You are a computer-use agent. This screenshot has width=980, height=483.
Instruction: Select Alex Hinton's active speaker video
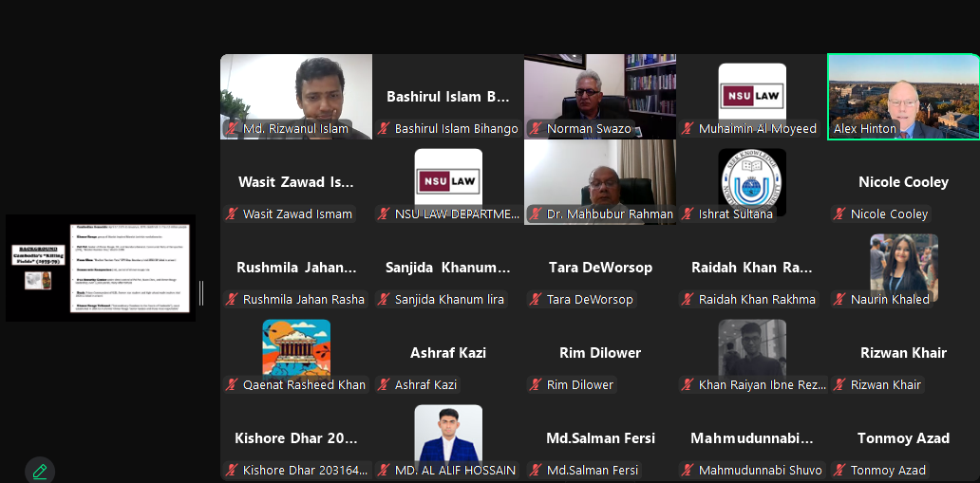point(904,96)
